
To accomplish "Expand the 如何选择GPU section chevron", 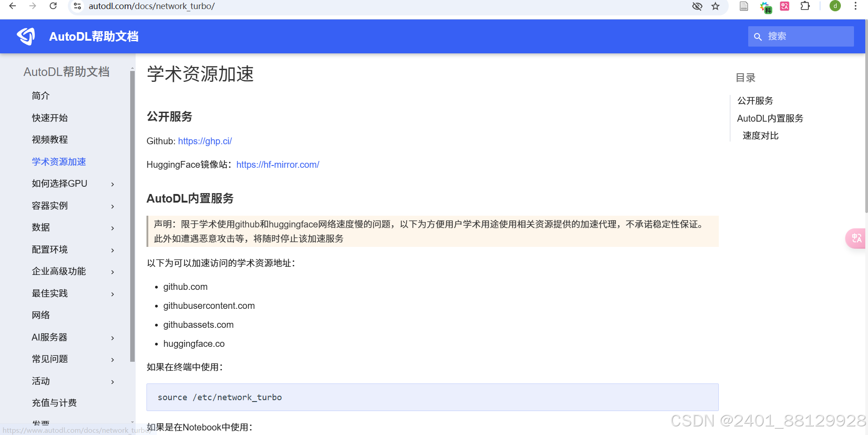I will (113, 184).
